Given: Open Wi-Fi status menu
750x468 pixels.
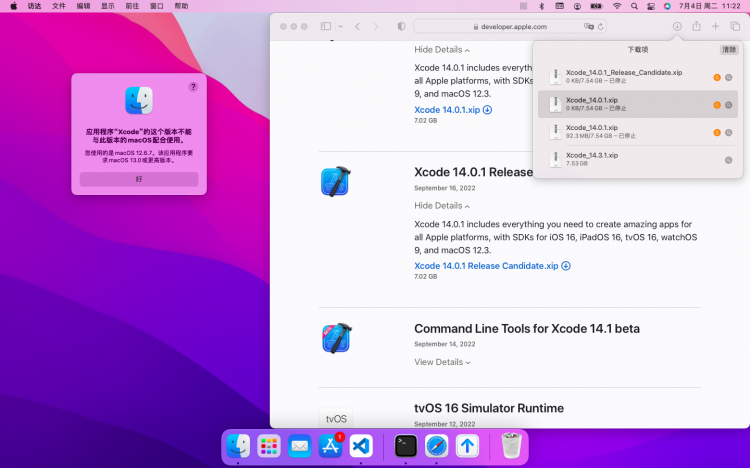Looking at the screenshot, I should click(x=617, y=6).
